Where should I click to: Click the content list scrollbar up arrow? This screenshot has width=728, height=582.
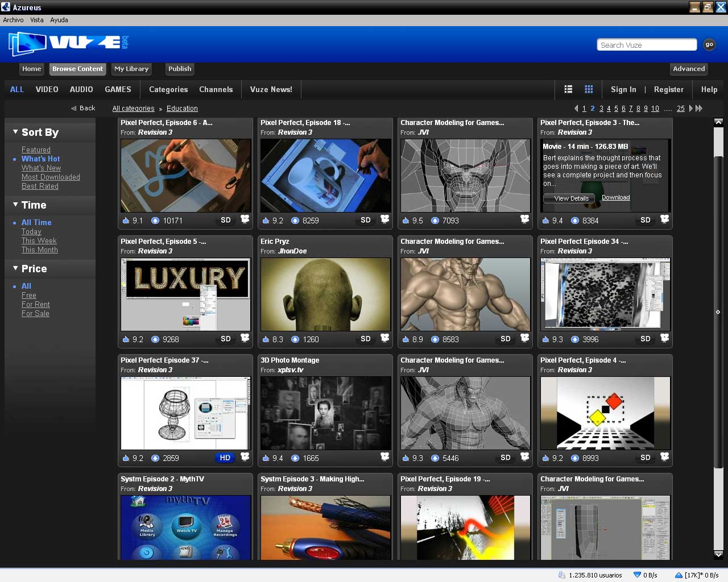(x=718, y=122)
